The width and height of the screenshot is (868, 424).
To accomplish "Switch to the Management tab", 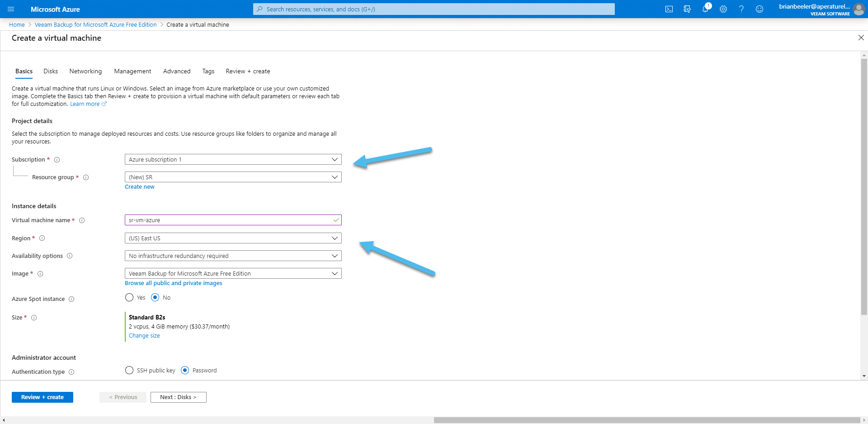I will [132, 71].
